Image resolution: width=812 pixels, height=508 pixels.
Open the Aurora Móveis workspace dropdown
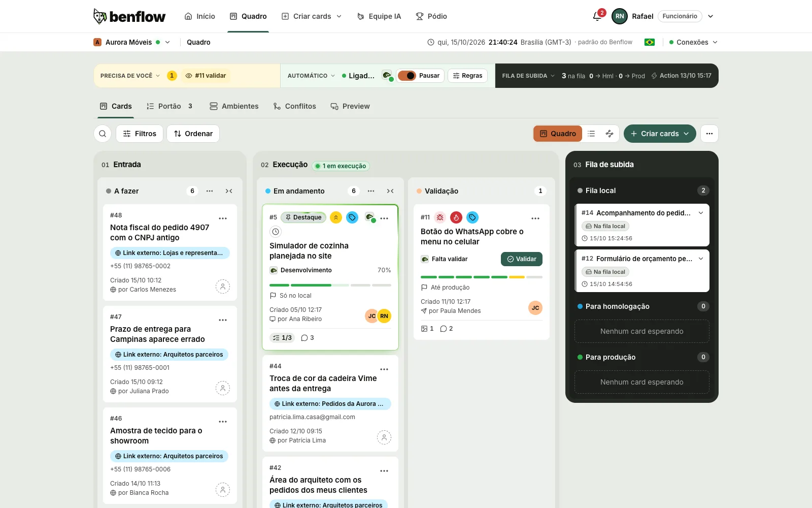[132, 42]
